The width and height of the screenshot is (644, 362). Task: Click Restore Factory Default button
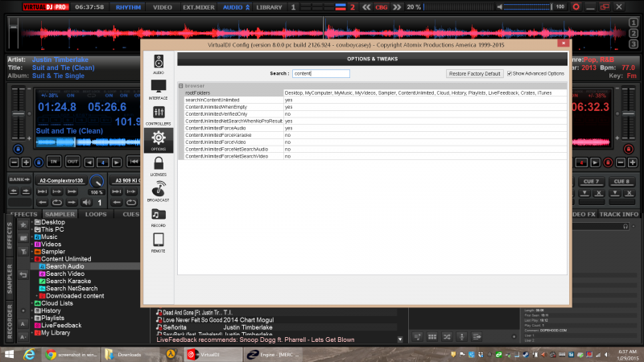click(474, 73)
